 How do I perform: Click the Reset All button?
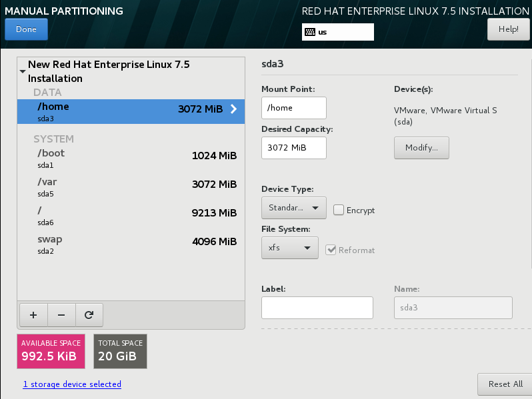point(505,384)
